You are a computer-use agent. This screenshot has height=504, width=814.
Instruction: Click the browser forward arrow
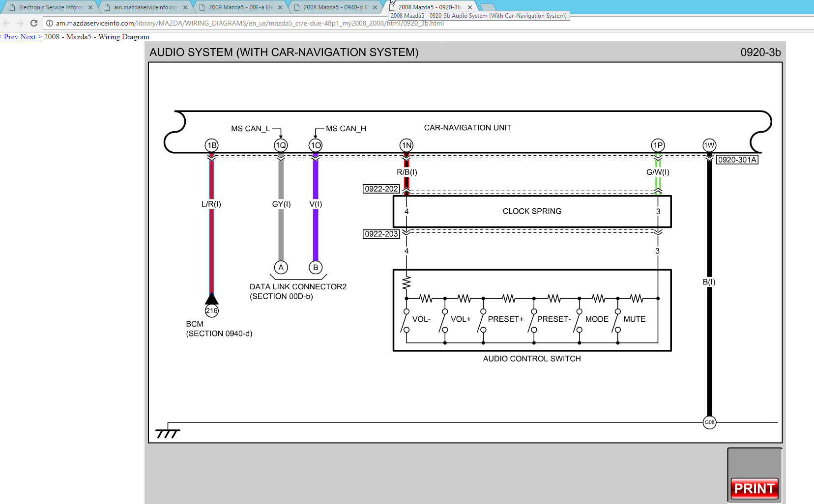point(20,23)
